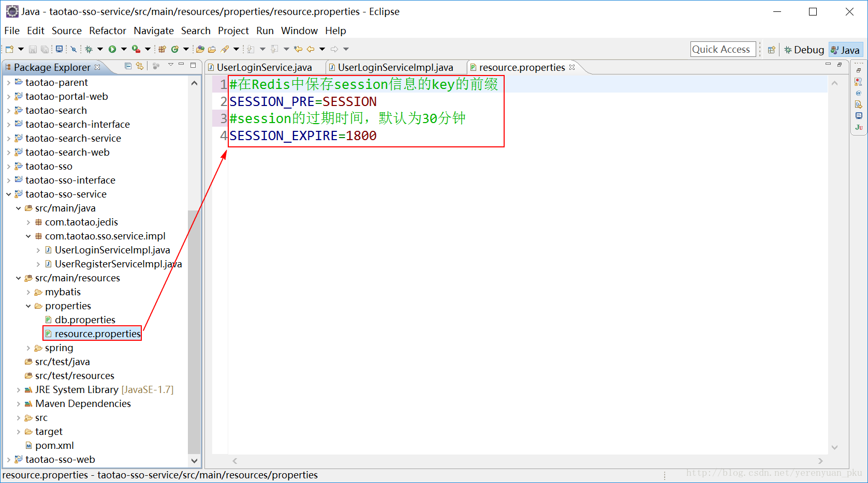Click the Search flashlight icon
868x483 pixels.
[225, 49]
